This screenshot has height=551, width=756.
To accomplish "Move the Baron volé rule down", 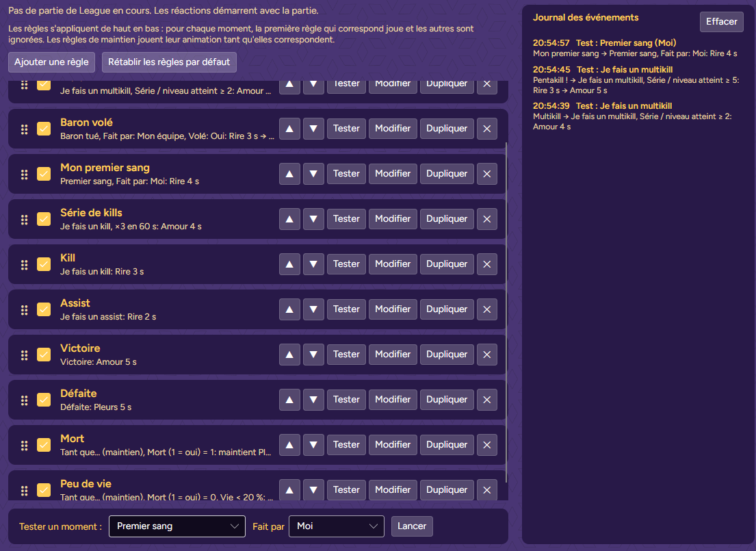I will pyautogui.click(x=313, y=129).
